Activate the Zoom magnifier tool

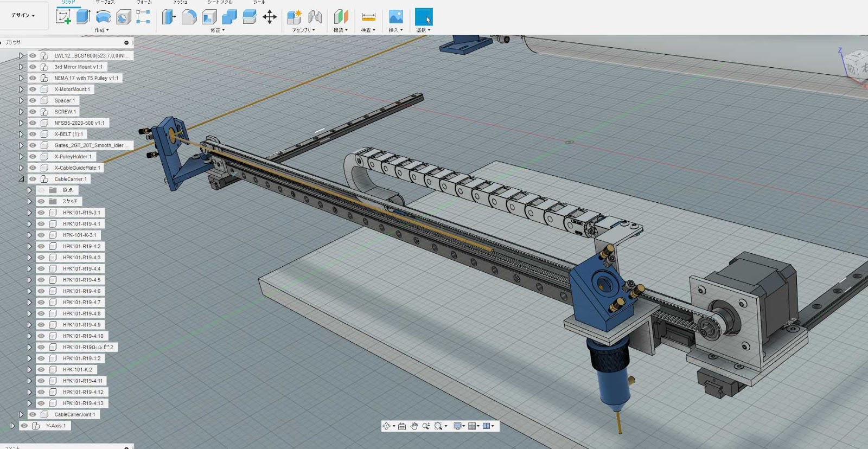pyautogui.click(x=426, y=426)
